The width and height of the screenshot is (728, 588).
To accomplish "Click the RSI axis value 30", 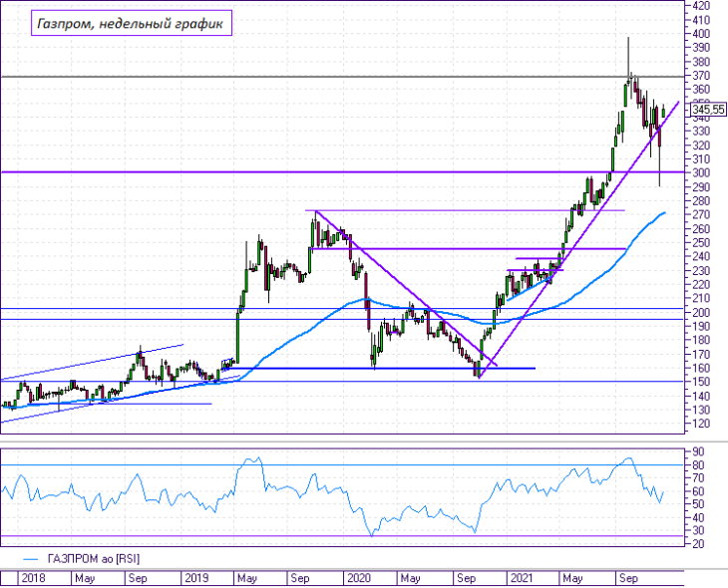I will [x=698, y=531].
